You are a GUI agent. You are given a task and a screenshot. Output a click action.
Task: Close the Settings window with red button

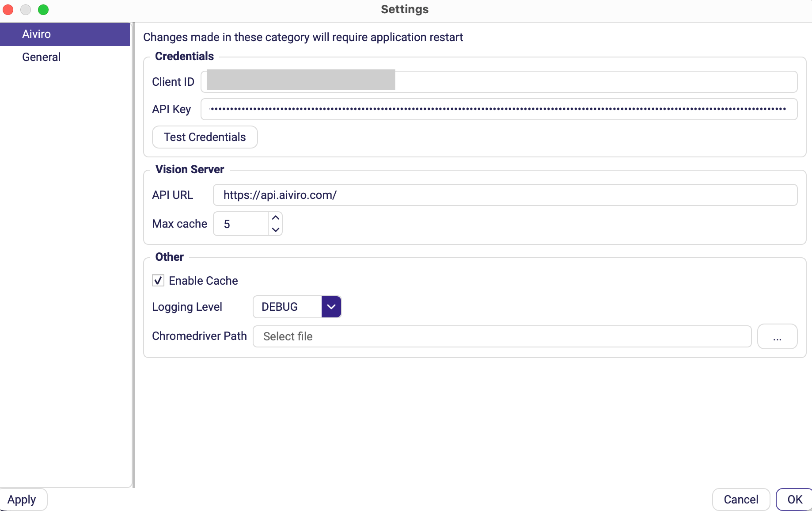tap(8, 9)
